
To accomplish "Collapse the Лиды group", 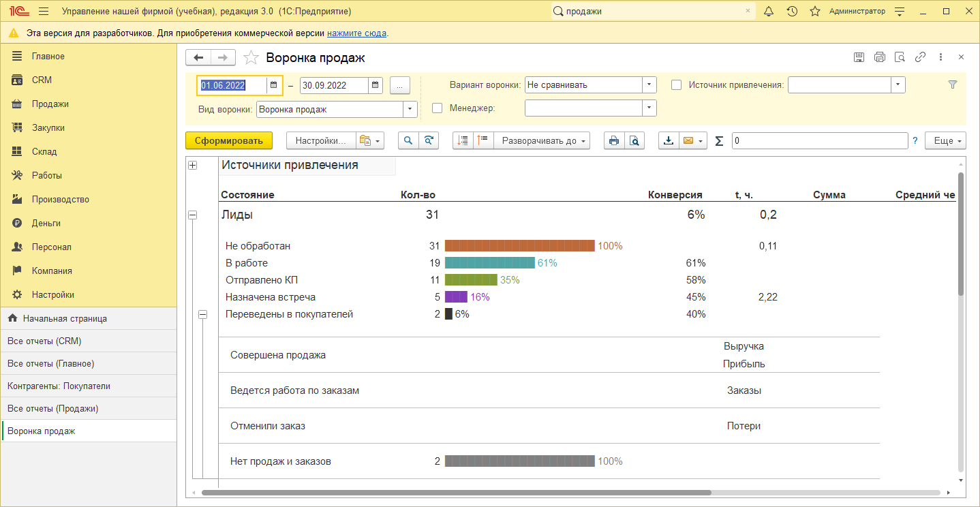I will pyautogui.click(x=192, y=215).
